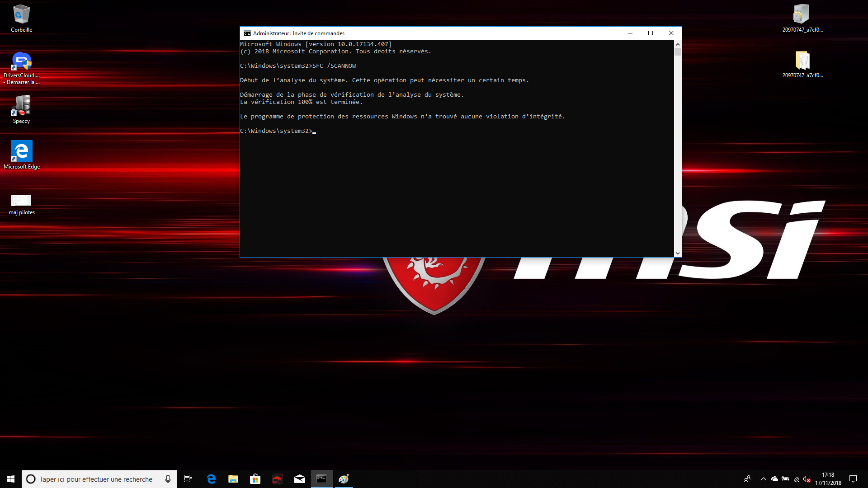Toggle the Cortana microphone in the search box
Image resolution: width=868 pixels, height=488 pixels.
click(x=168, y=479)
